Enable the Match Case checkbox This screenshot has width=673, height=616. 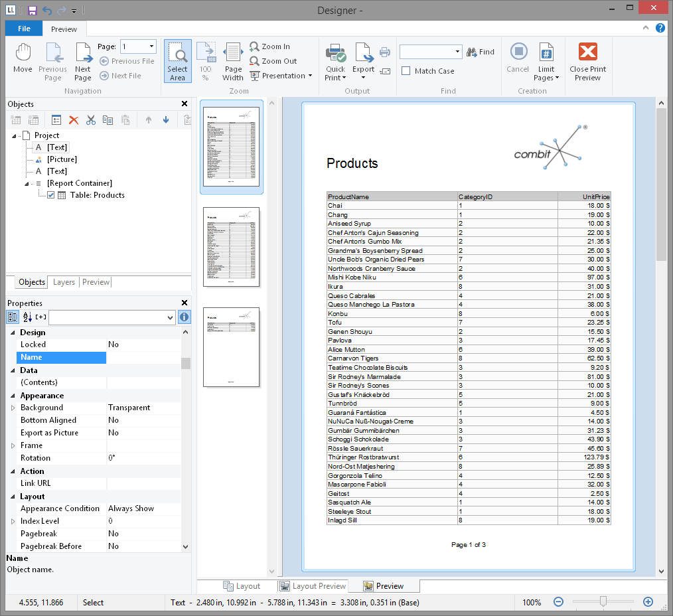pyautogui.click(x=406, y=71)
